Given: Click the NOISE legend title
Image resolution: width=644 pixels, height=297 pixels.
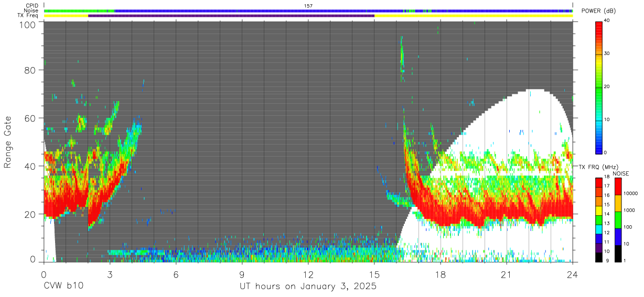Looking at the screenshot, I should pos(621,173).
